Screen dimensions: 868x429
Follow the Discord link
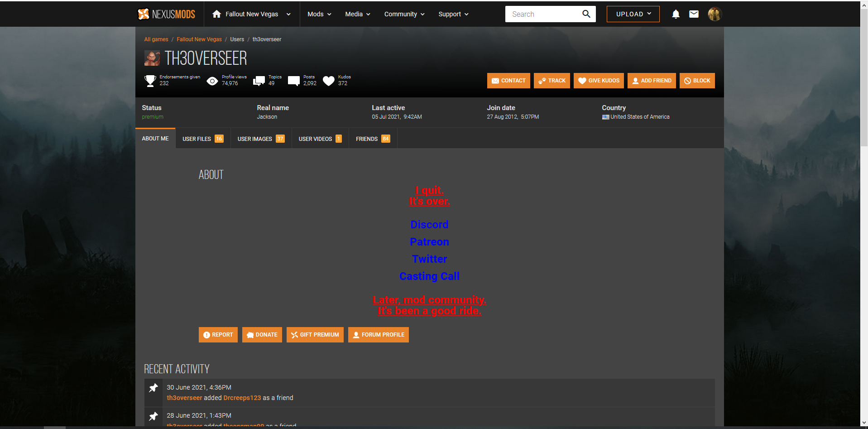point(429,225)
